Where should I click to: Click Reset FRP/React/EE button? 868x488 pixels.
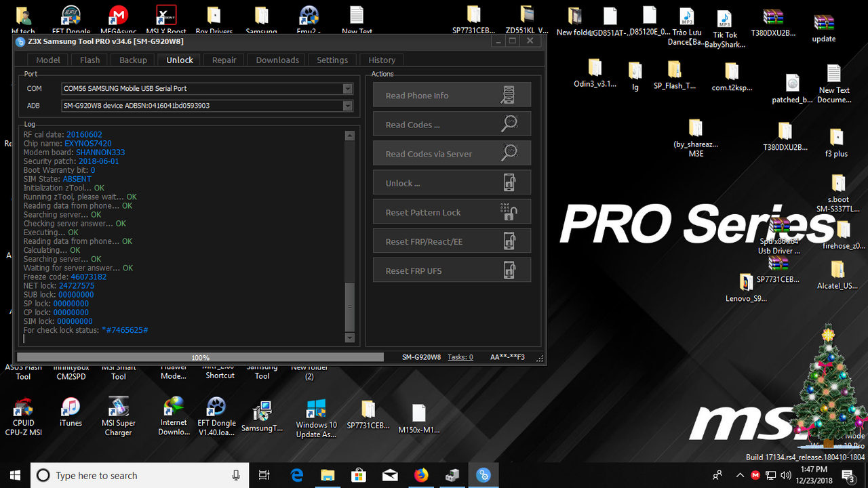point(452,241)
